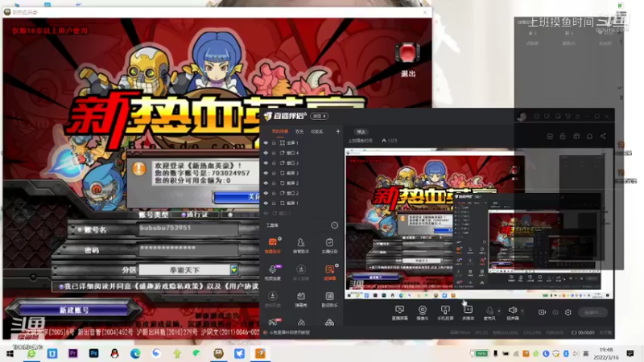This screenshot has height=362, width=644.
Task: Add a phone screen-cast source
Action: [445, 312]
